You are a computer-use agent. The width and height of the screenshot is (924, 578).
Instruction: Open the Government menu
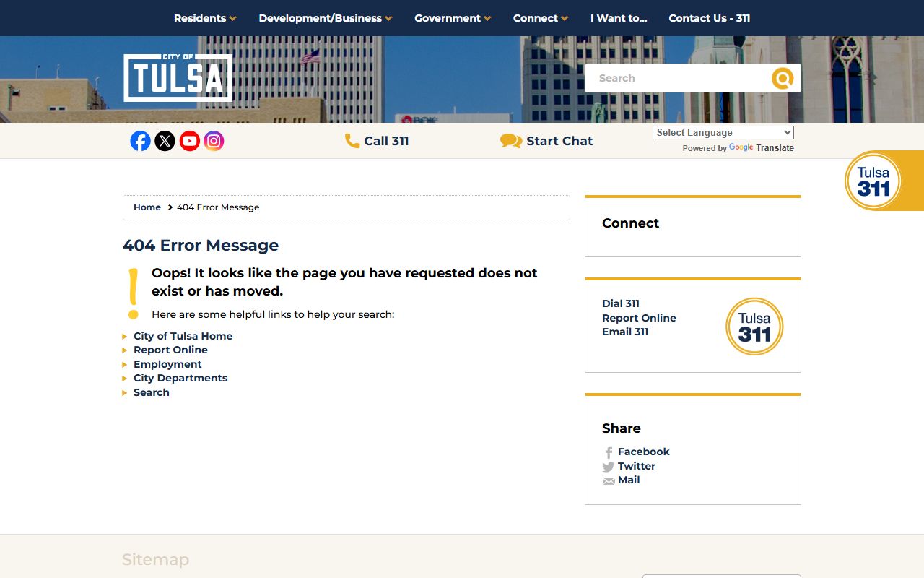452,18
